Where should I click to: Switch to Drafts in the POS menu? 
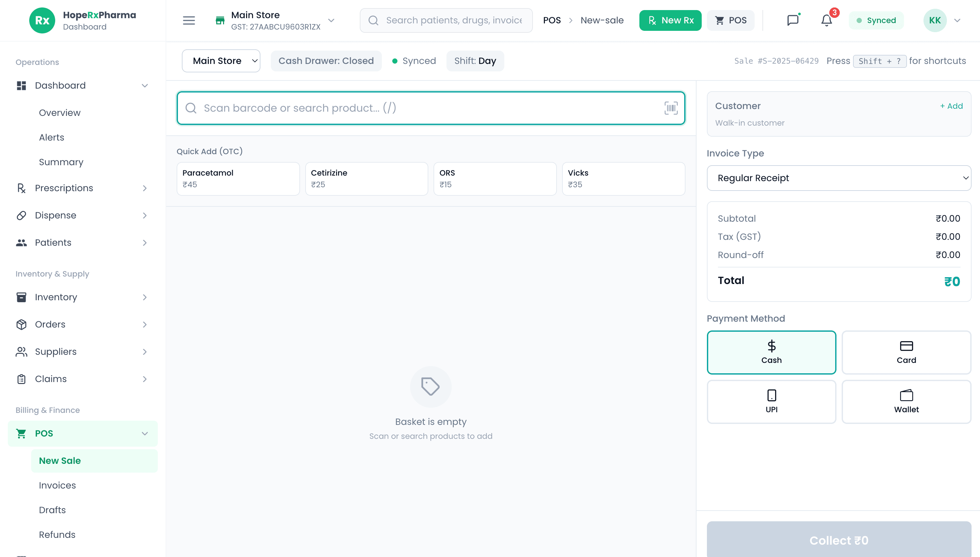pos(52,510)
